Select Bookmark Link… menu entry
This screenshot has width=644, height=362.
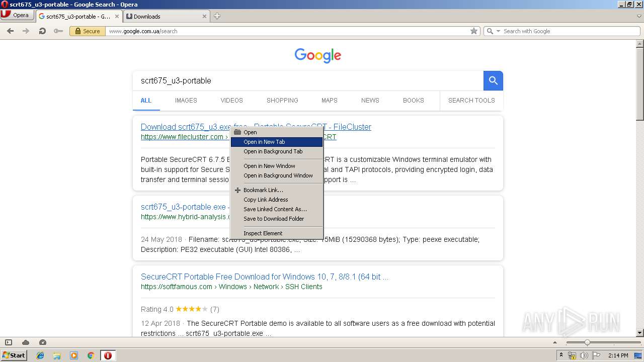[277, 190]
